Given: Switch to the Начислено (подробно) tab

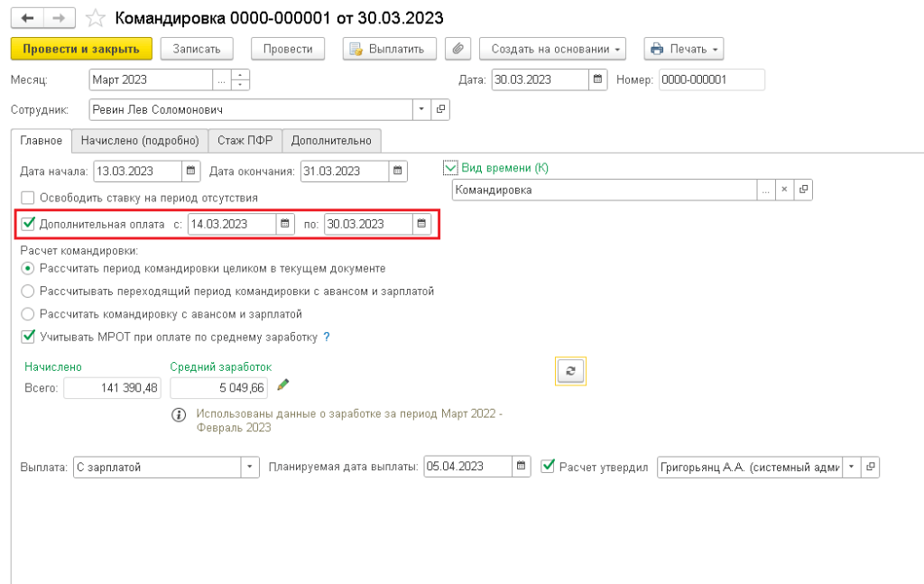Looking at the screenshot, I should click(139, 141).
